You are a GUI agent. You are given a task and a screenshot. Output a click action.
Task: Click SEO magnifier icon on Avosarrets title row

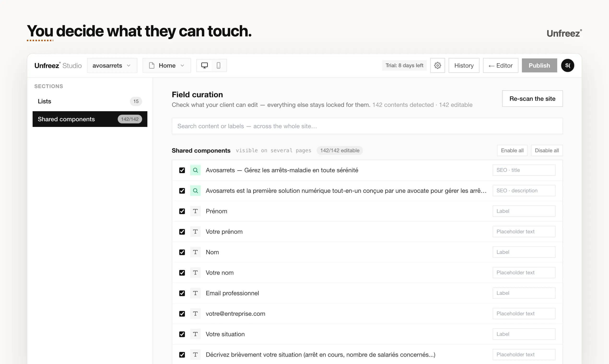coord(195,170)
